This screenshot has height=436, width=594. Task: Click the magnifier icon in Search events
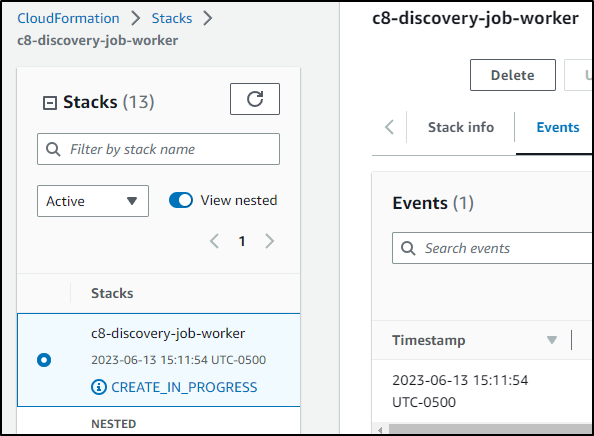point(408,248)
